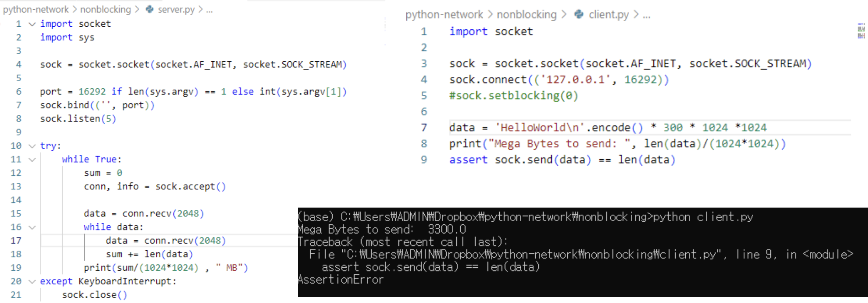Click 'sum = 0' line in server.py
868x303 pixels.
coord(103,173)
